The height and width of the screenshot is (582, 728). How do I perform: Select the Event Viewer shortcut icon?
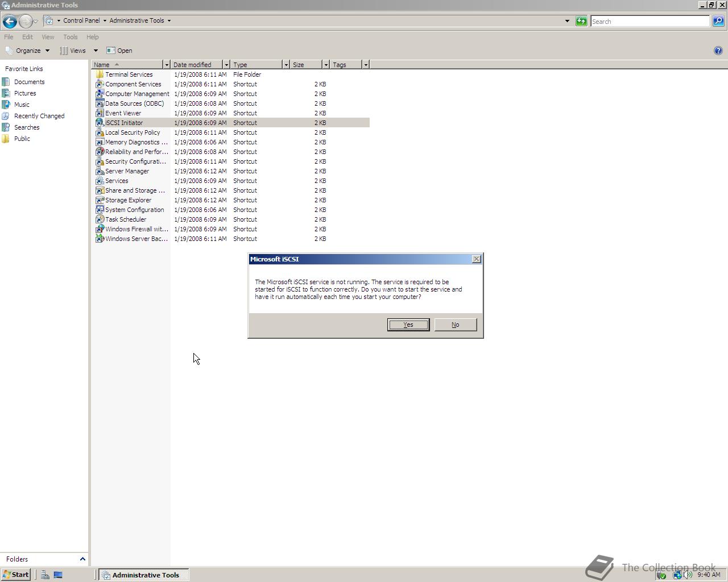tap(100, 113)
